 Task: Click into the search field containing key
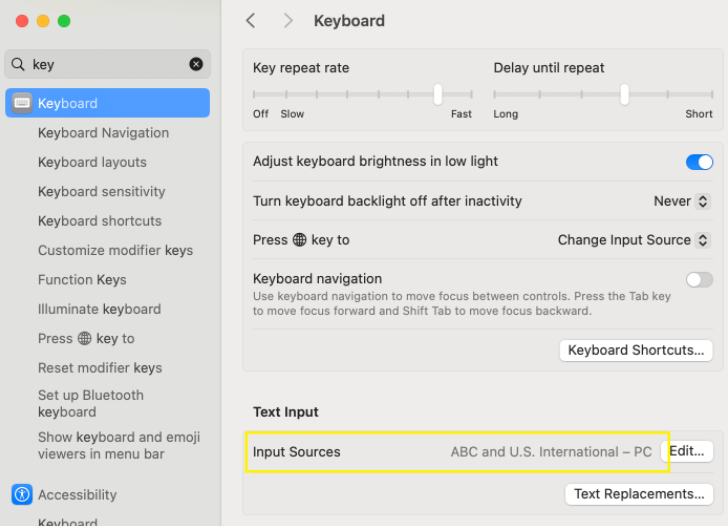[108, 64]
